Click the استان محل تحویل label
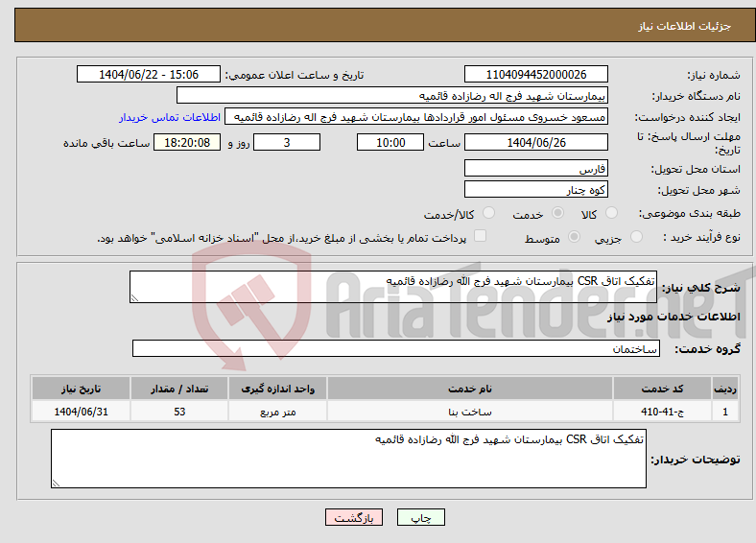The width and height of the screenshot is (756, 543). (x=696, y=169)
